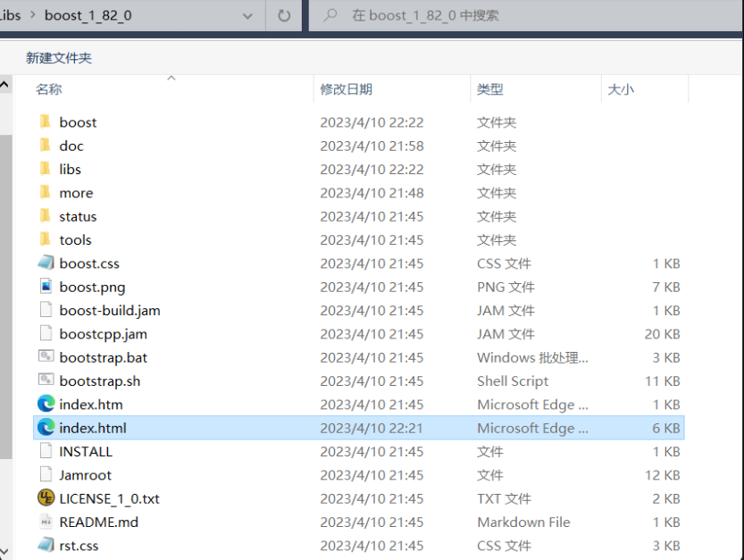Select the tools folder icon
Screen dimensions: 744x560
[46, 239]
